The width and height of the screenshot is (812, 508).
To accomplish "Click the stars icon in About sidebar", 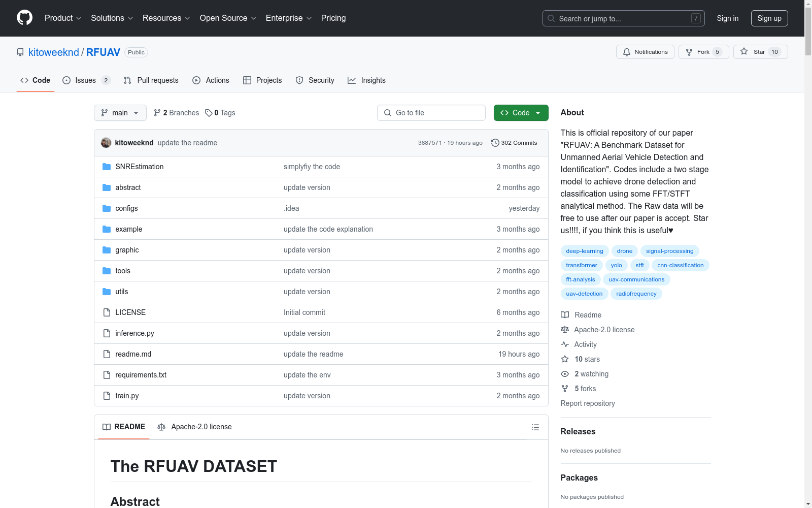I will [565, 359].
